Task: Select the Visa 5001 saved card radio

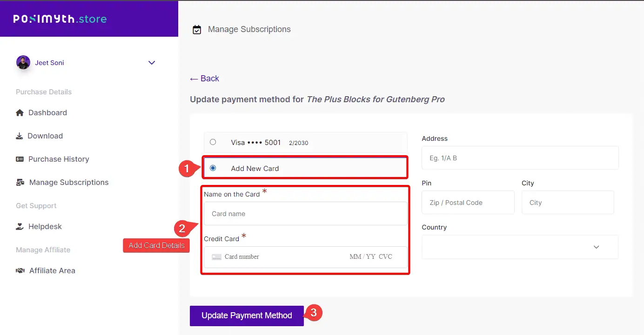Action: coord(213,142)
